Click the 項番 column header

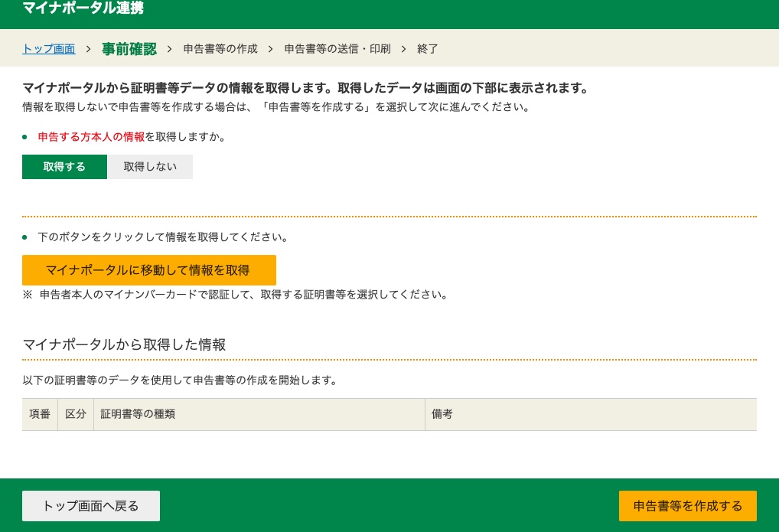click(x=40, y=414)
